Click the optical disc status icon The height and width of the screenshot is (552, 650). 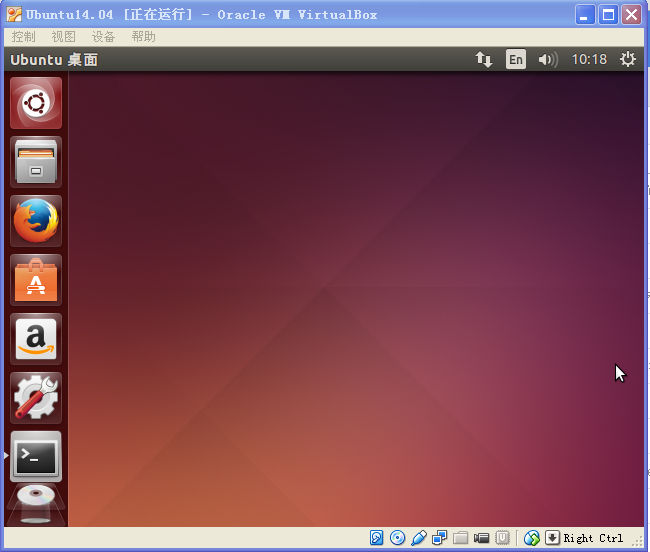tap(398, 538)
